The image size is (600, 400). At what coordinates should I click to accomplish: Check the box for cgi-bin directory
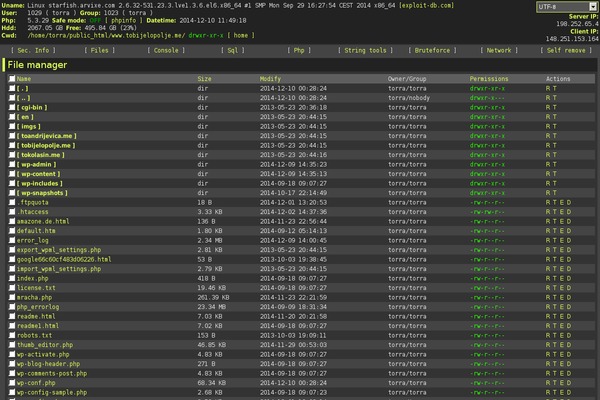coord(12,107)
